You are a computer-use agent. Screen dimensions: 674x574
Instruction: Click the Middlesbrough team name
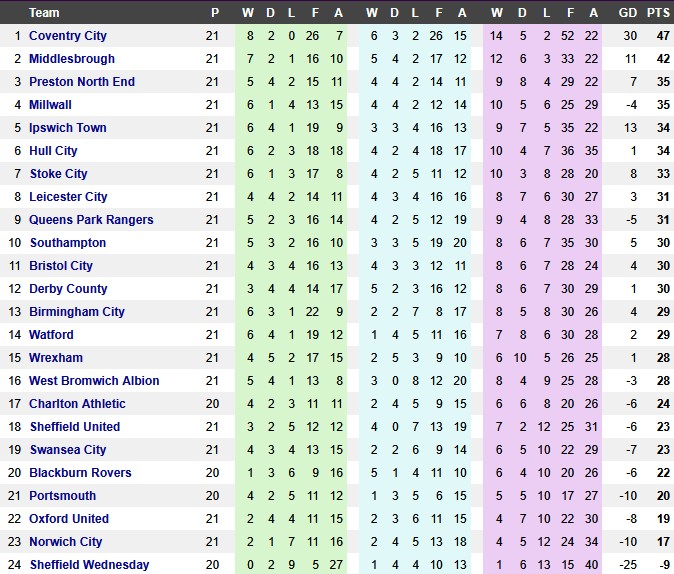(x=72, y=59)
